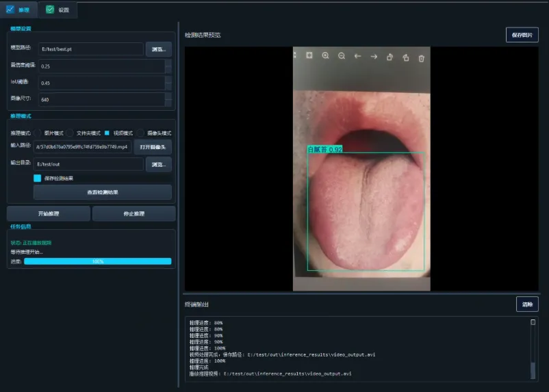Go to next image with right arrow
This screenshot has width=549, height=392.
[374, 56]
